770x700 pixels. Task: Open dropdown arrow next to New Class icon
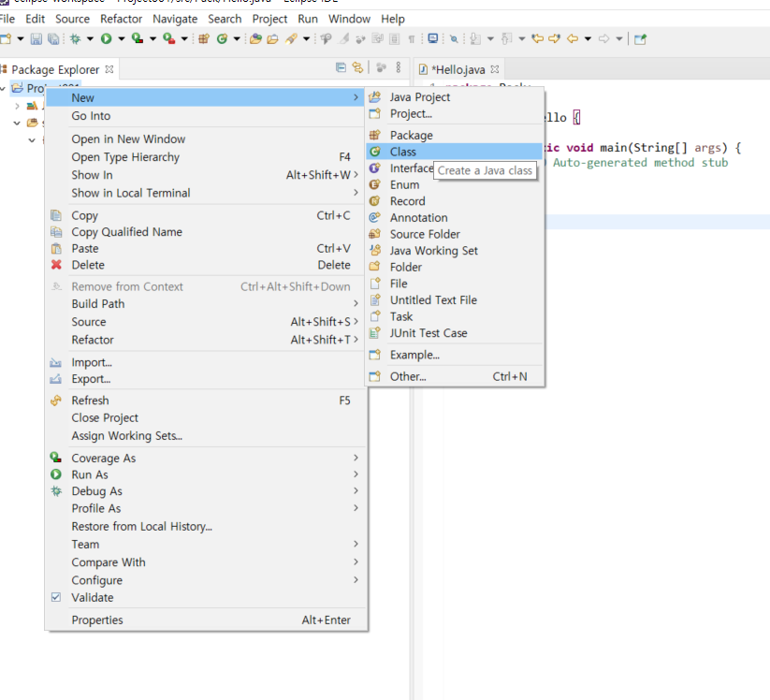(237, 38)
